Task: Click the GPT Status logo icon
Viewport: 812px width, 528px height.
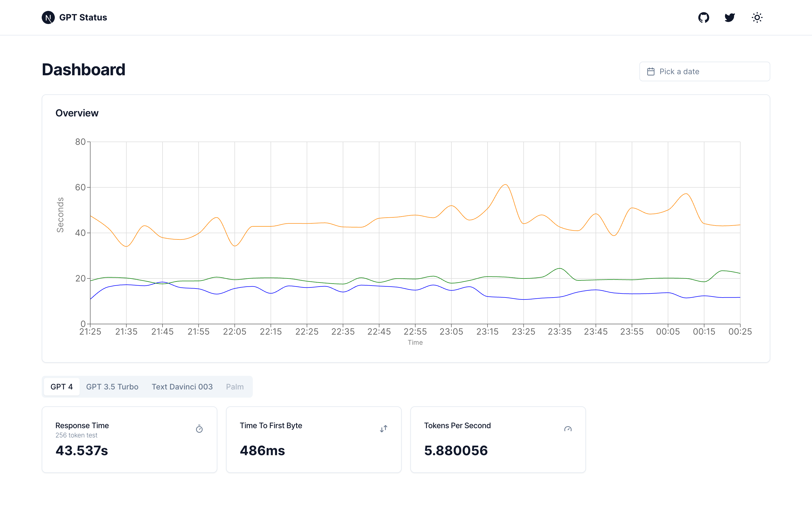Action: pos(48,17)
